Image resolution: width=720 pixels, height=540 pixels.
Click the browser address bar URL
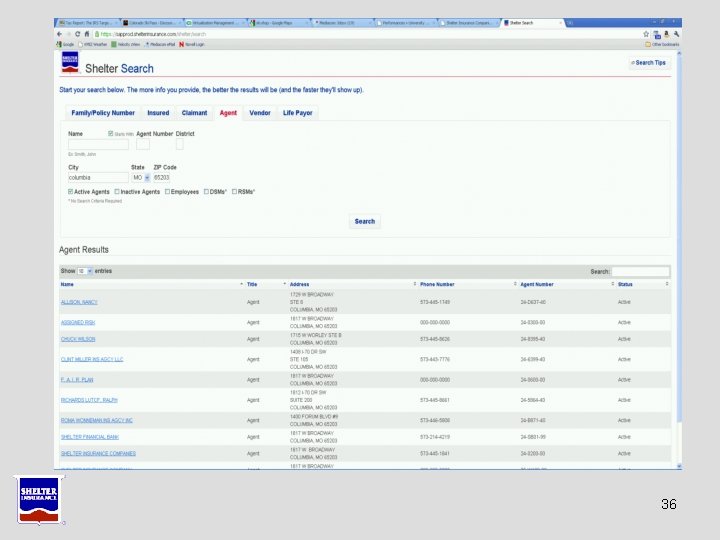click(x=153, y=34)
